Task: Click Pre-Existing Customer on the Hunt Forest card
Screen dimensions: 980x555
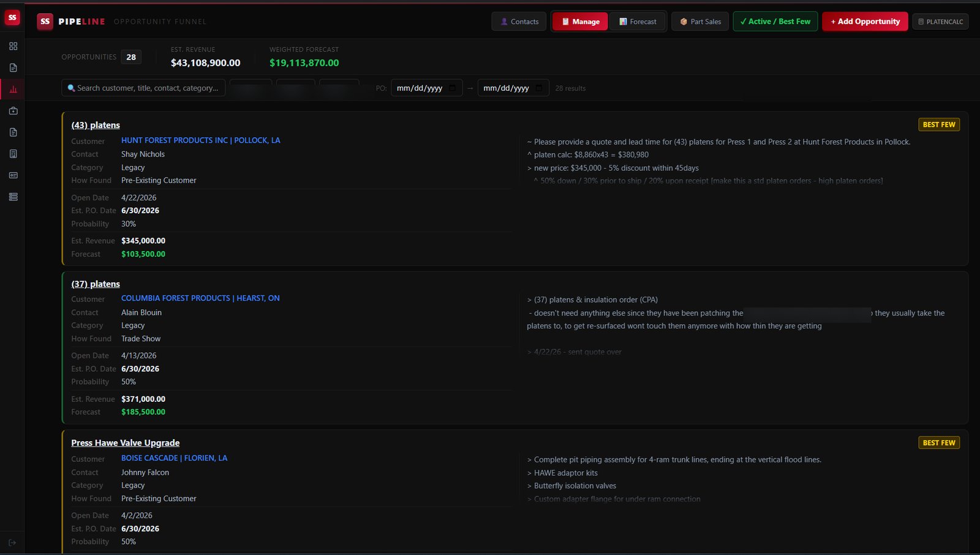Action: [x=159, y=181]
